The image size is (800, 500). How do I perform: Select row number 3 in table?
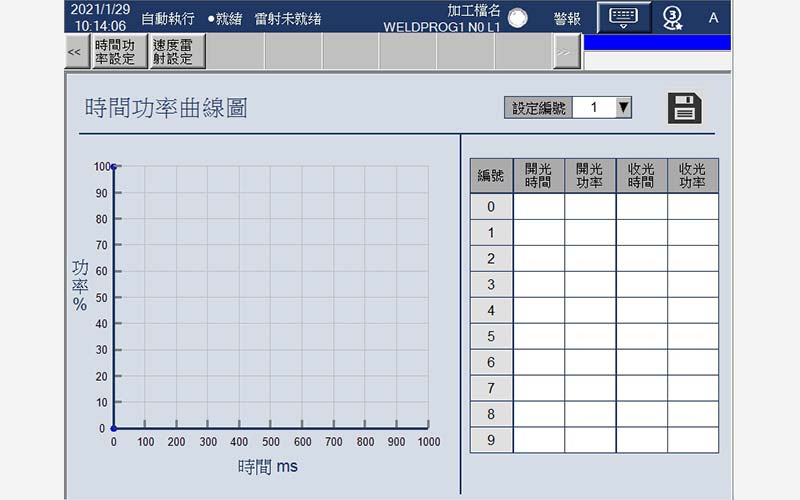[491, 285]
